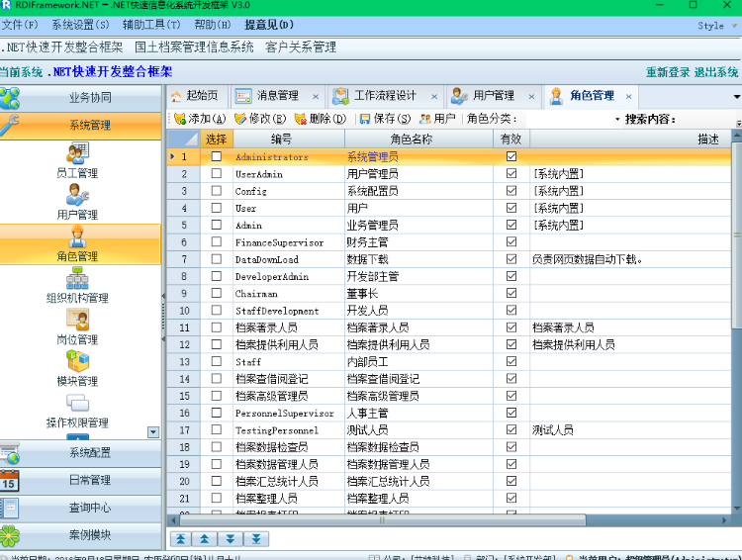Close the 用户管理 tab
Viewport: 742px width, 560px height.
click(531, 97)
